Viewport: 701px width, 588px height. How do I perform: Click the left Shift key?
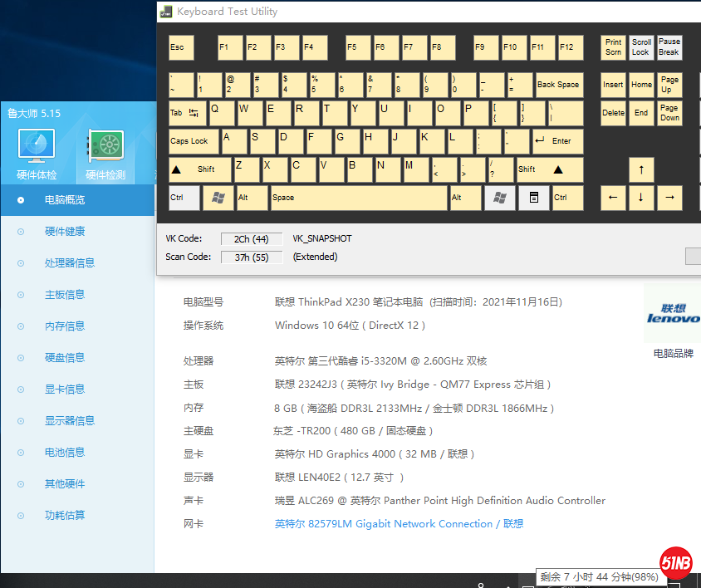point(200,169)
